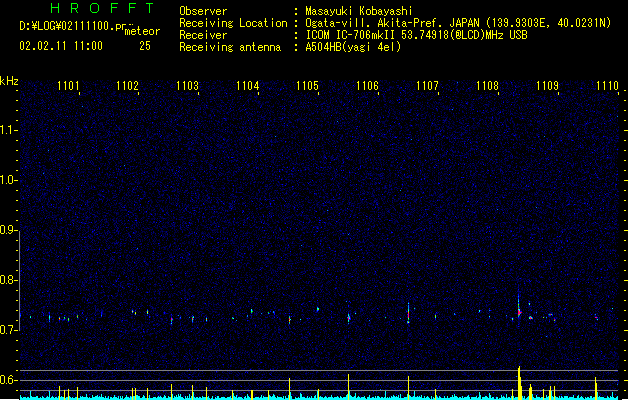
Task: Click the 1.0 kHz frequency label
Action: click(8, 180)
